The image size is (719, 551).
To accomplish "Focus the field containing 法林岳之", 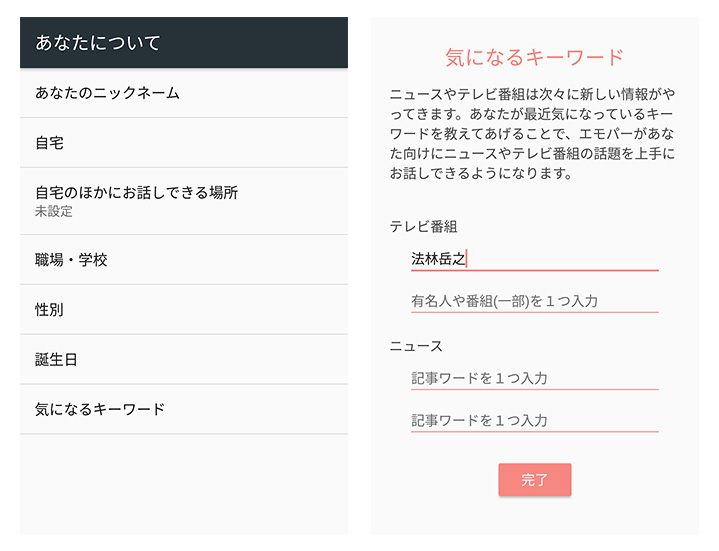I will [x=534, y=259].
